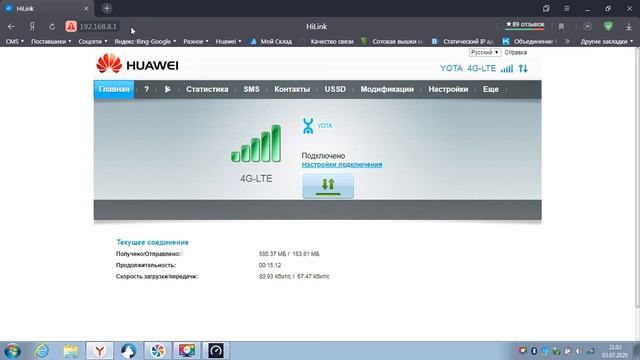
Task: Open the Объединение bookmark
Action: click(x=528, y=41)
